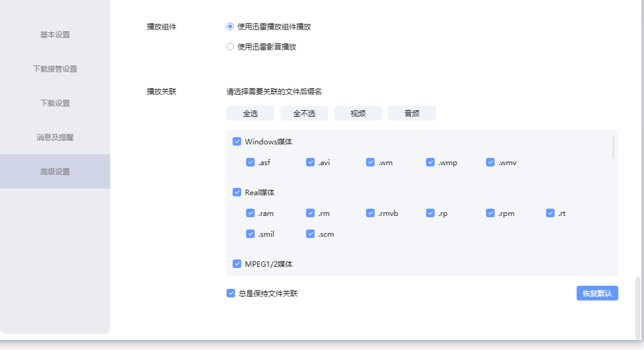Uncheck the MPEG1/2媒体 group checkbox
This screenshot has width=644, height=350.
237,264
